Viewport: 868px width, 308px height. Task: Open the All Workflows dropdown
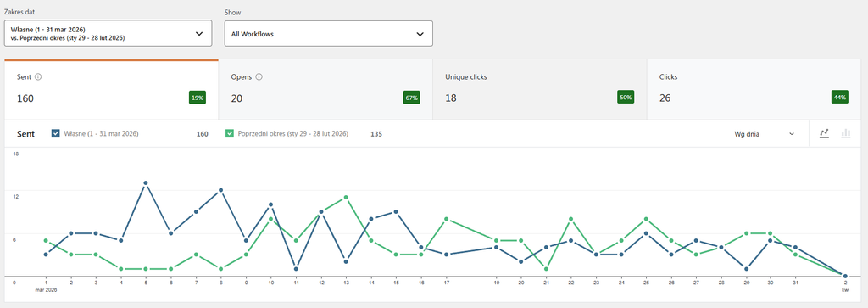[x=328, y=34]
